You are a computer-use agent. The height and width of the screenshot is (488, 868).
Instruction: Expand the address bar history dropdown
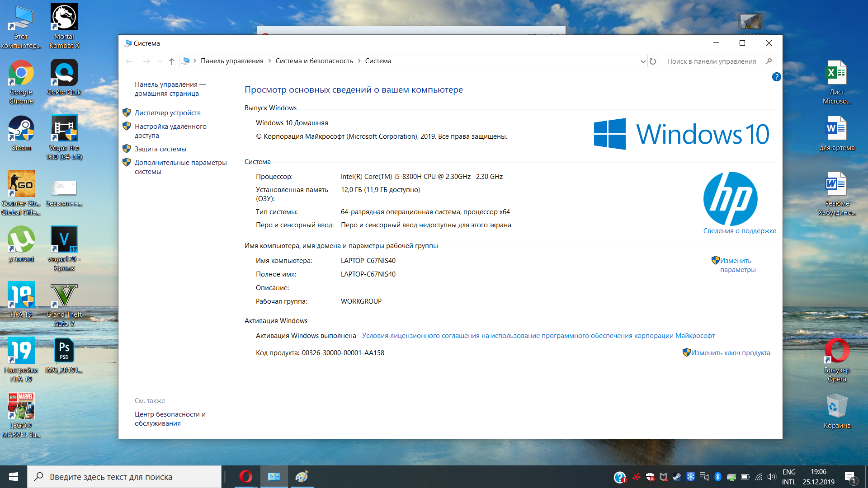643,61
